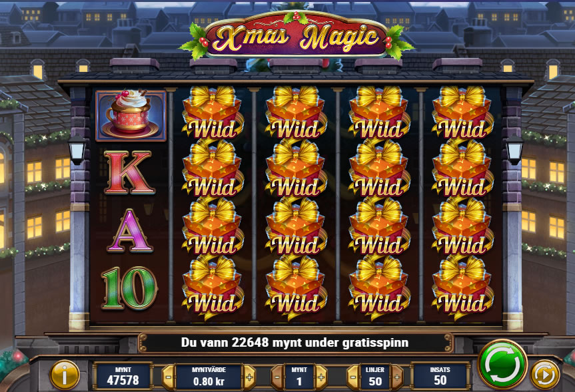575x392 pixels.
Task: Click the red K symbol
Action: (129, 172)
